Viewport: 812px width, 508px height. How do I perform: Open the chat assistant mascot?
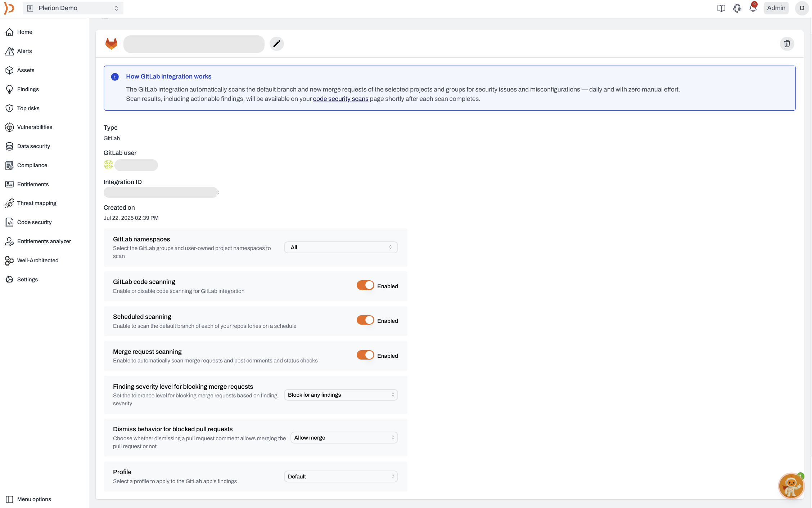coord(791,486)
